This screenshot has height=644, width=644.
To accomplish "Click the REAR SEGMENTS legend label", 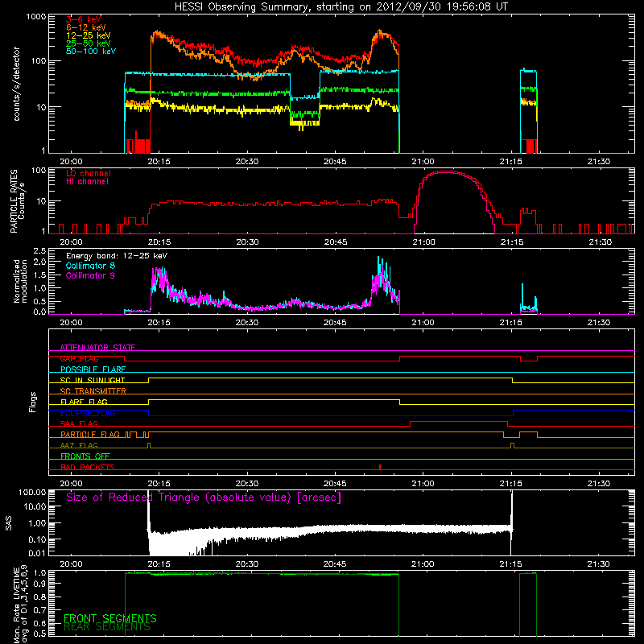I will coord(107,627).
